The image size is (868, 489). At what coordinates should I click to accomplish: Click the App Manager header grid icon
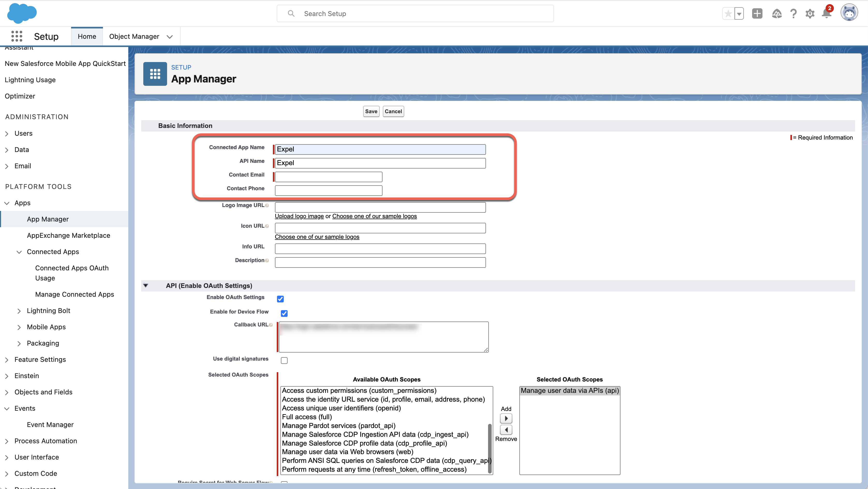[x=155, y=74]
